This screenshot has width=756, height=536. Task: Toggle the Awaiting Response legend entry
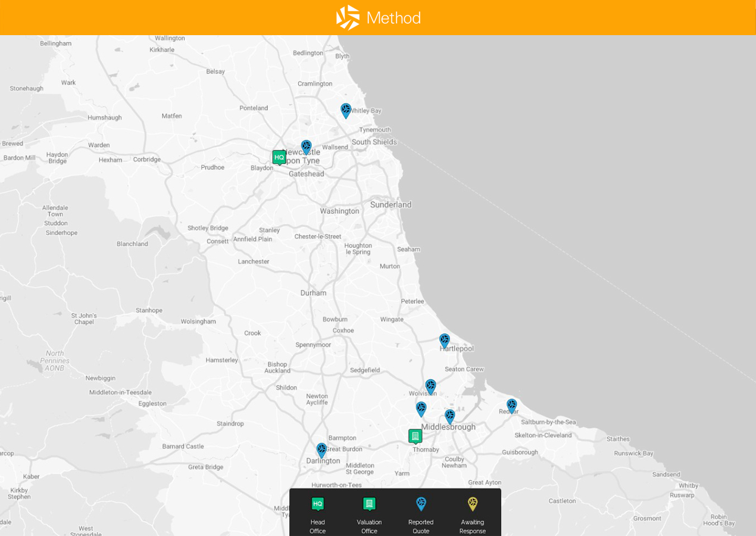(472, 512)
